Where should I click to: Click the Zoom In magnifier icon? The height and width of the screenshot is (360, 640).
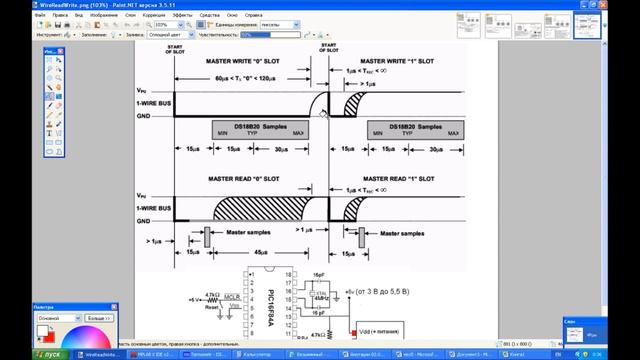189,25
